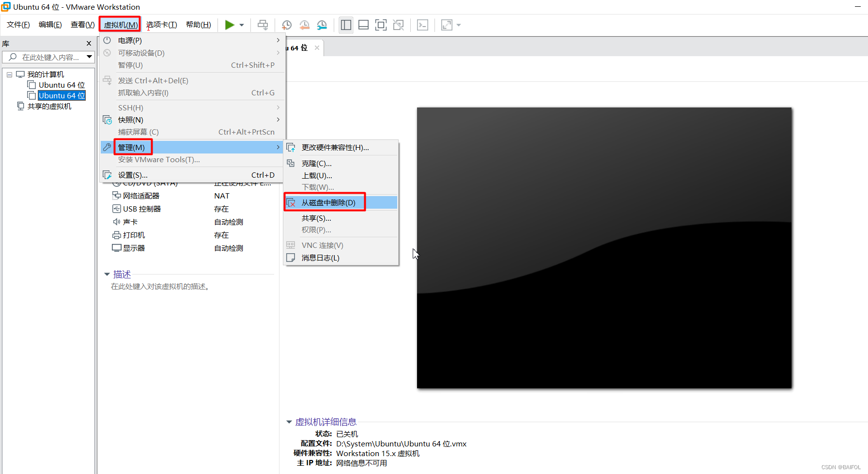Click the message log icon
868x474 pixels.
coord(291,258)
